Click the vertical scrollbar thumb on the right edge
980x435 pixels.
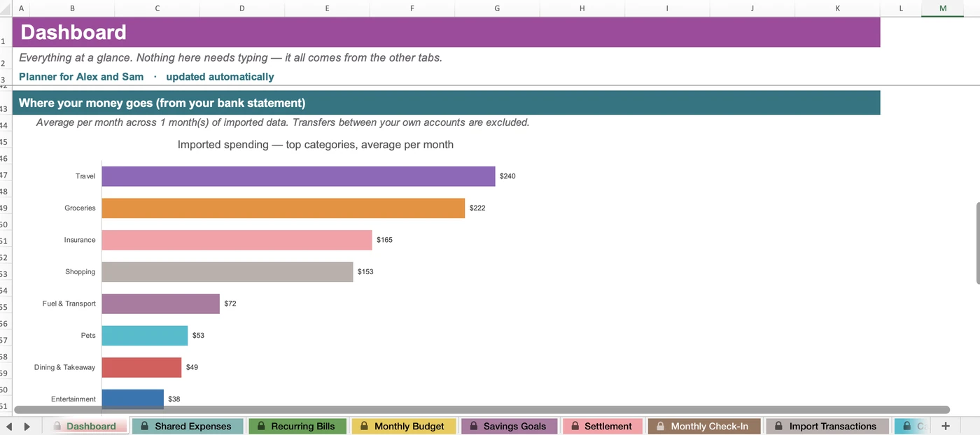coord(978,243)
